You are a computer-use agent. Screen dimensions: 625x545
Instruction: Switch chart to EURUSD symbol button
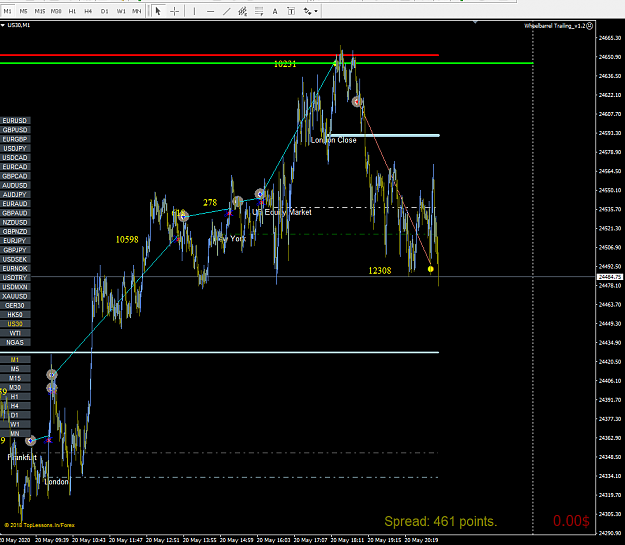pos(15,120)
